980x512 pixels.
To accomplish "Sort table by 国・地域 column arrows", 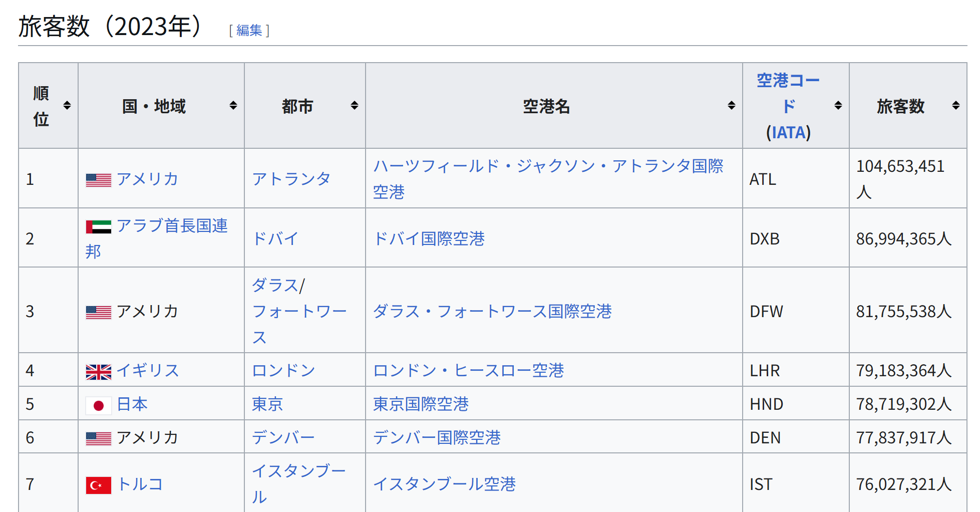I will 233,106.
